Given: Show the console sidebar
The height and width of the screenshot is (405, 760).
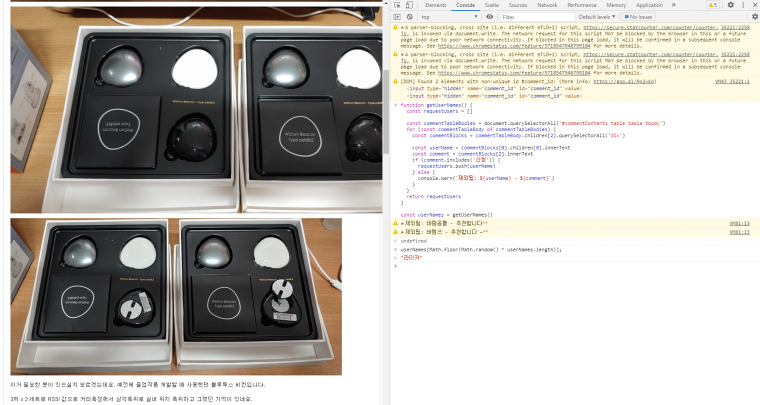Looking at the screenshot, I should pos(397,16).
